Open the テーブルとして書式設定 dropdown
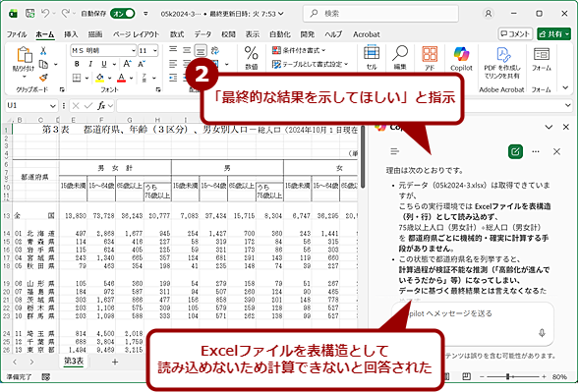 pyautogui.click(x=311, y=64)
